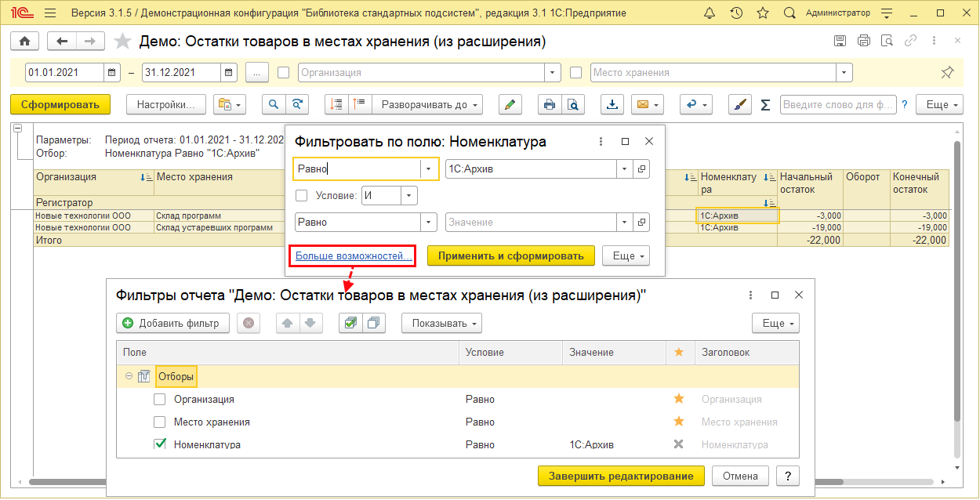The width and height of the screenshot is (980, 500).
Task: Check Место хранения filter row checkbox
Action: [160, 422]
